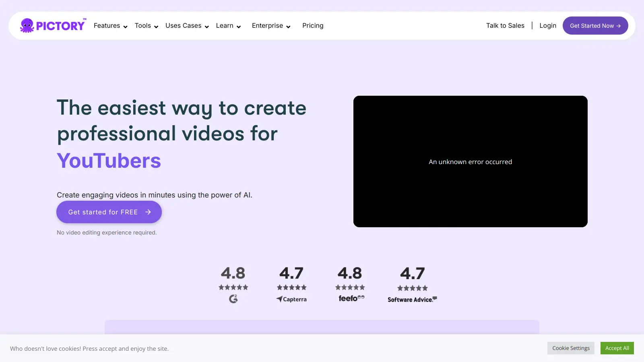Click the arrow inside Get Started Now

619,25
